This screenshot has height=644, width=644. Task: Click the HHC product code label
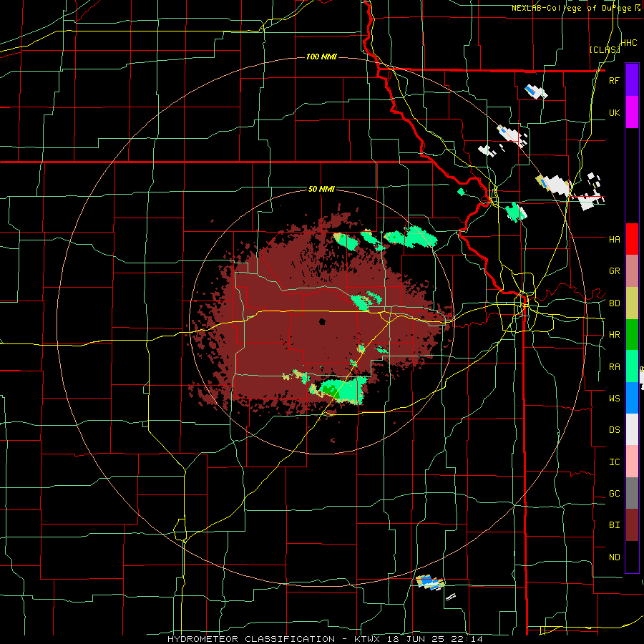point(629,43)
